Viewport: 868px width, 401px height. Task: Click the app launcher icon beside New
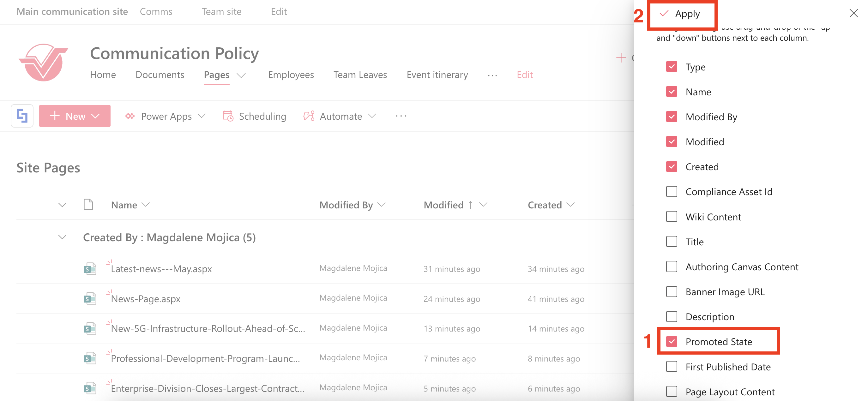point(22,116)
